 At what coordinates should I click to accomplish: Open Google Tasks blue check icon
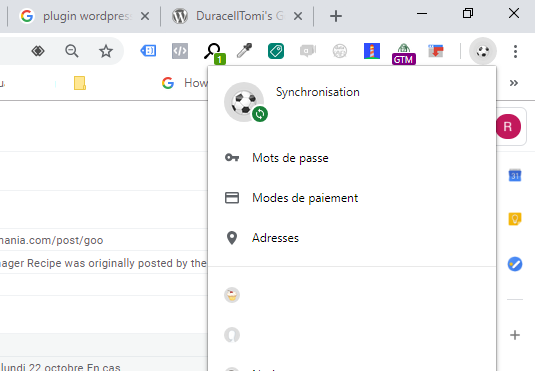[515, 264]
